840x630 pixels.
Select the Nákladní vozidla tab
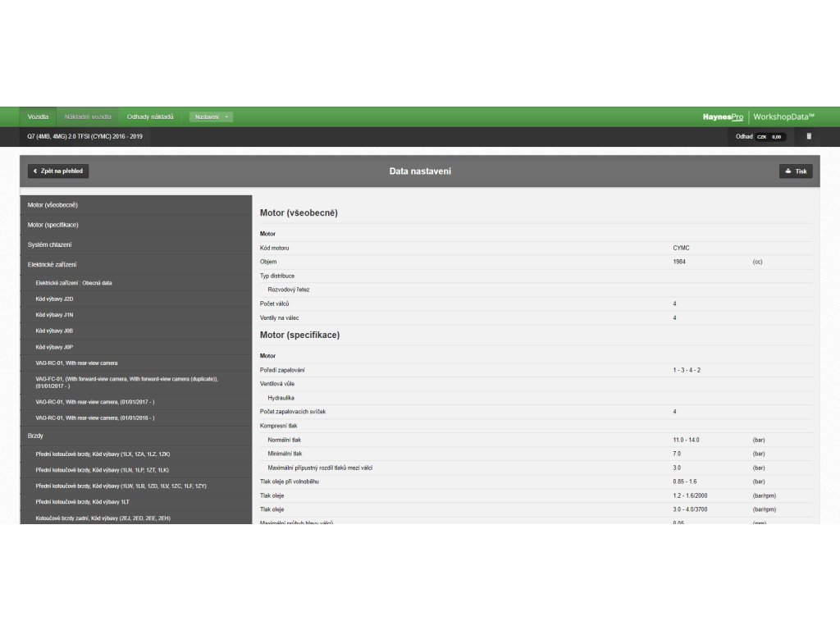[x=88, y=116]
